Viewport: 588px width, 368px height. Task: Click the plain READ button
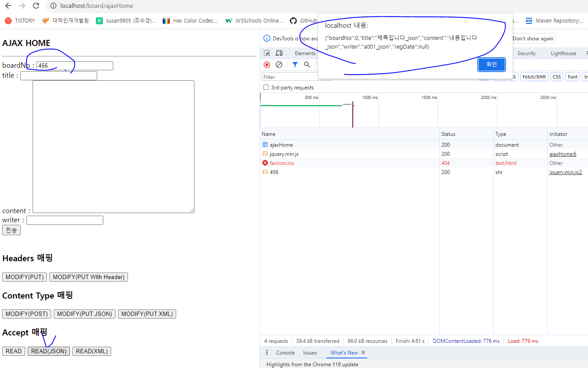[x=13, y=351]
